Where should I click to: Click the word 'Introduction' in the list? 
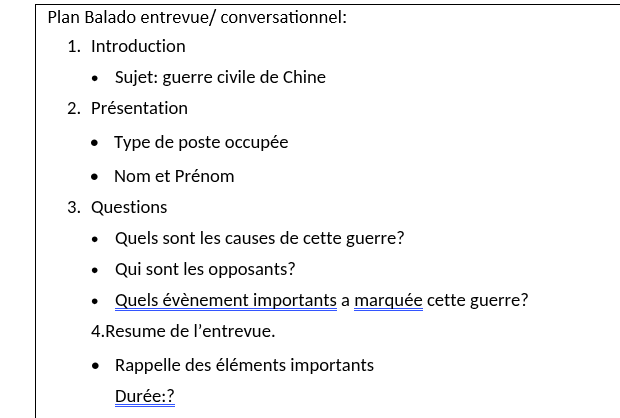tap(138, 46)
